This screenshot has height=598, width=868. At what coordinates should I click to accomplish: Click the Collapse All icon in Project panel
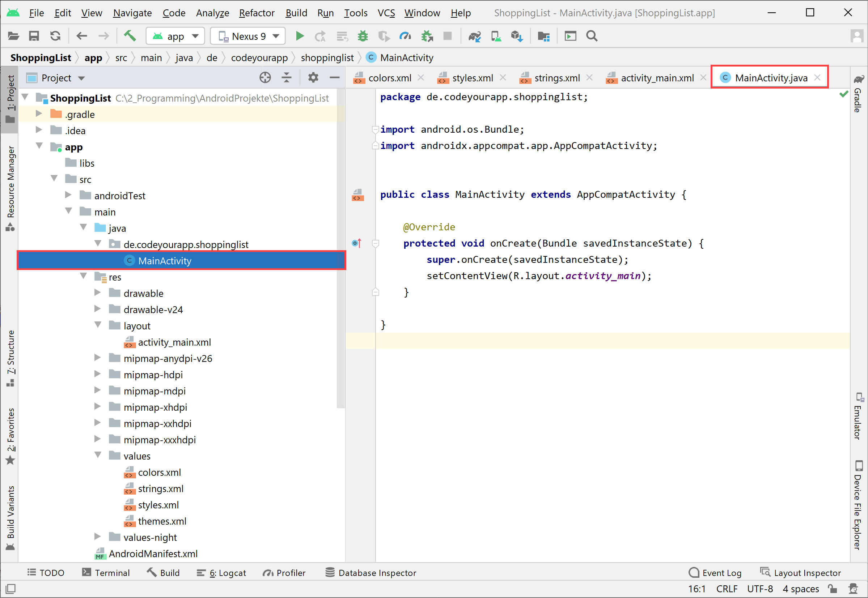[287, 78]
